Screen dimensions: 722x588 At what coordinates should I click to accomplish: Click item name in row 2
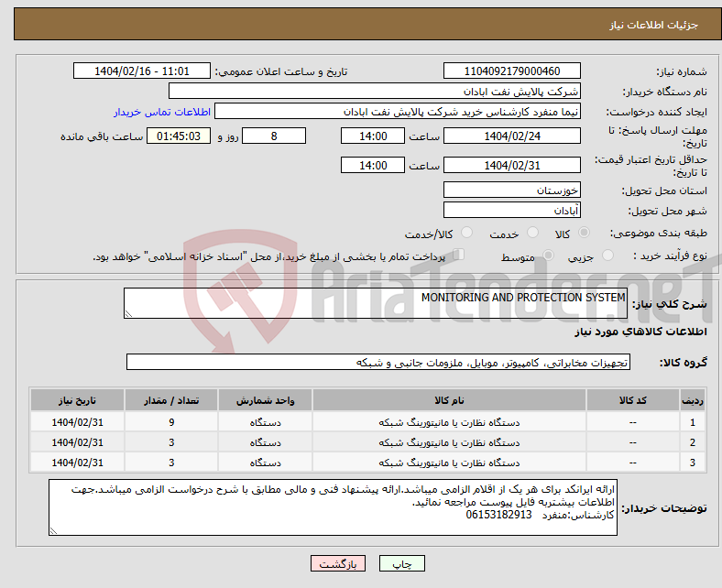click(x=449, y=442)
